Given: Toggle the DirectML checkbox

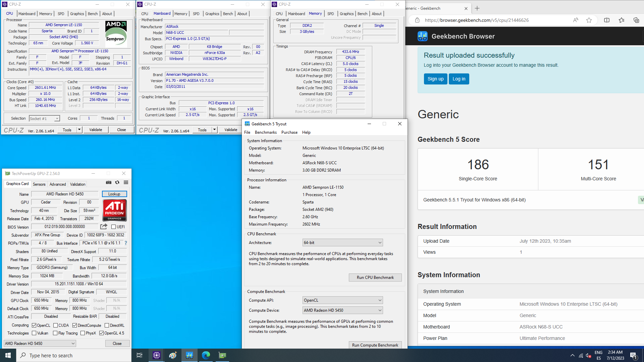Looking at the screenshot, I should (x=107, y=325).
